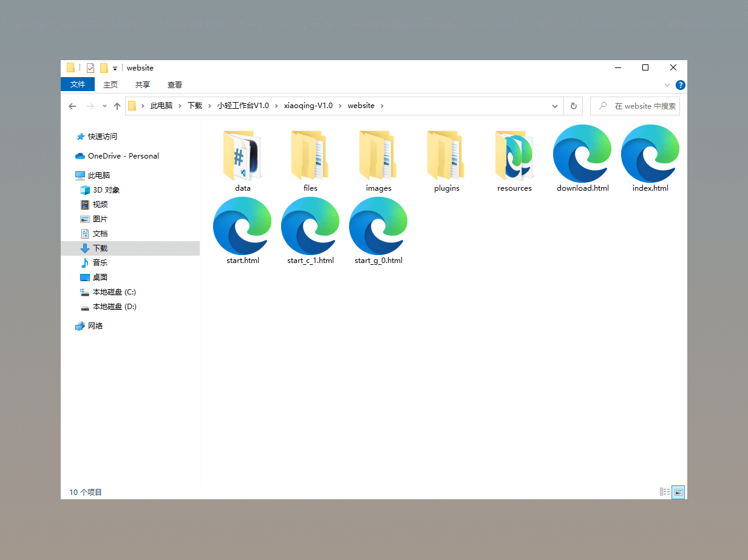The image size is (748, 560).
Task: Click the website search input field
Action: [x=635, y=106]
